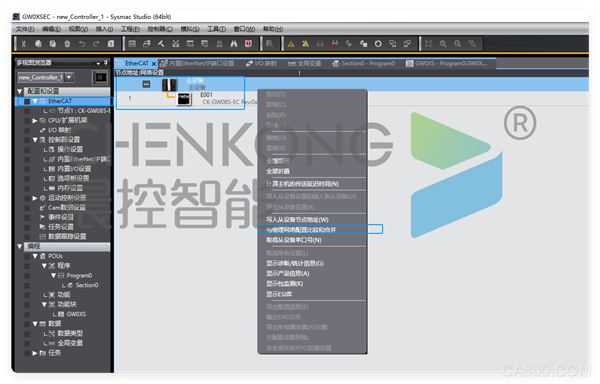Choose 显示诊断/统计信息(G) in context menu
The height and width of the screenshot is (384, 600).
(x=312, y=264)
